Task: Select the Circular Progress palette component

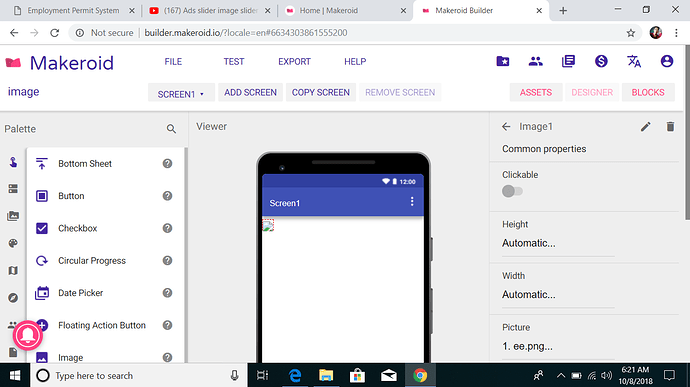Action: (106, 261)
